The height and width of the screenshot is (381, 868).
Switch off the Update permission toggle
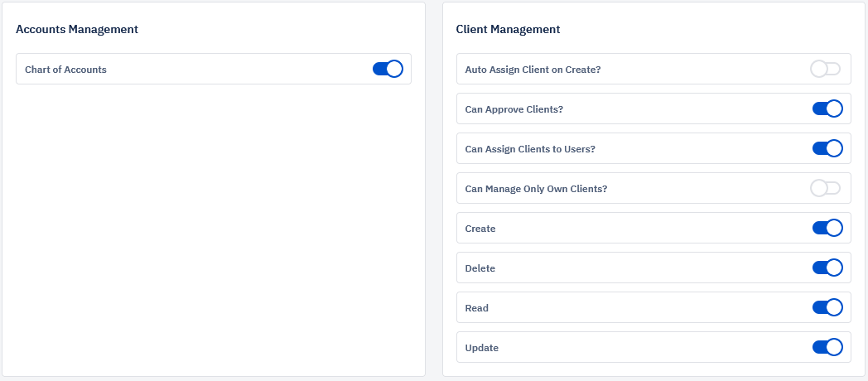tap(827, 347)
